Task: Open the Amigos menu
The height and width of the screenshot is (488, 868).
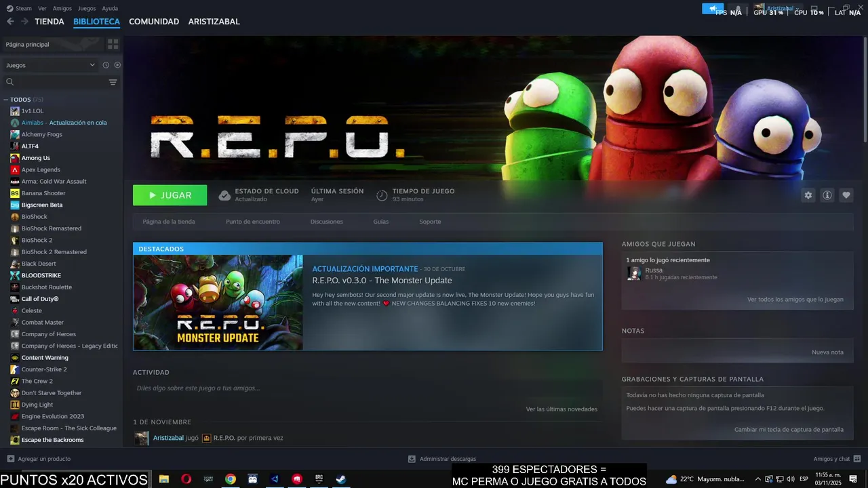Action: coord(62,9)
